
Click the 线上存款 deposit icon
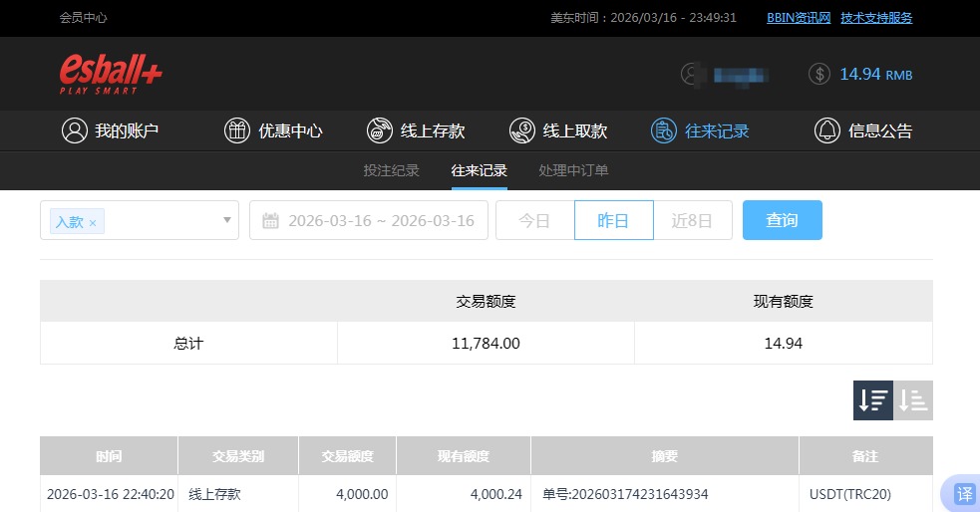pos(380,130)
